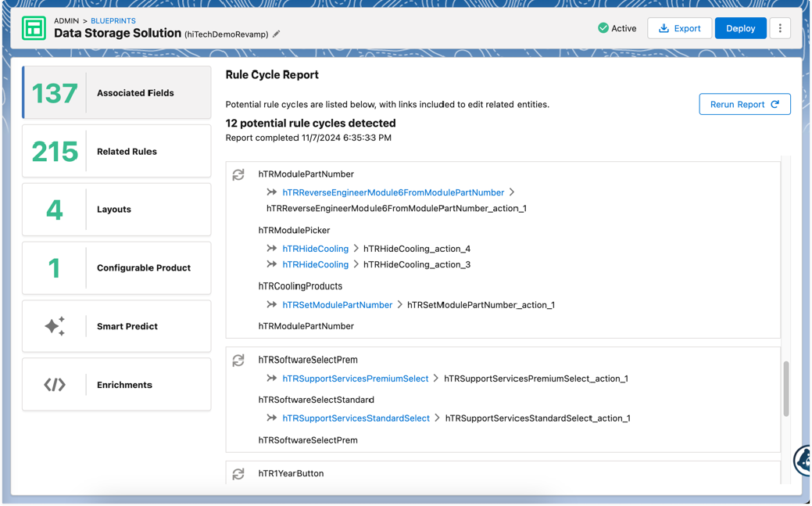Open the three-dot more options menu
Viewport: 812px width, 506px height.
780,28
